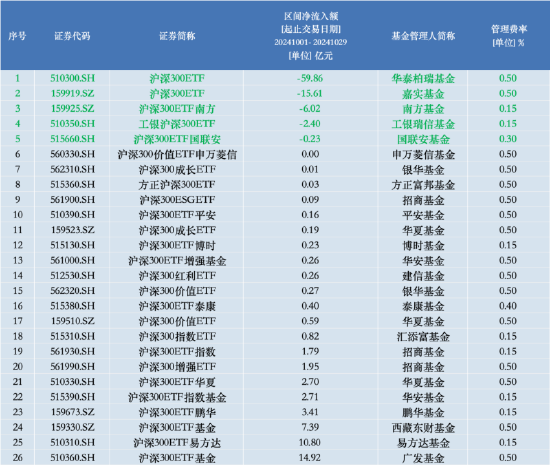Click the 华泰柏瑞基金 manager cell
This screenshot has width=550, height=465.
(x=423, y=78)
